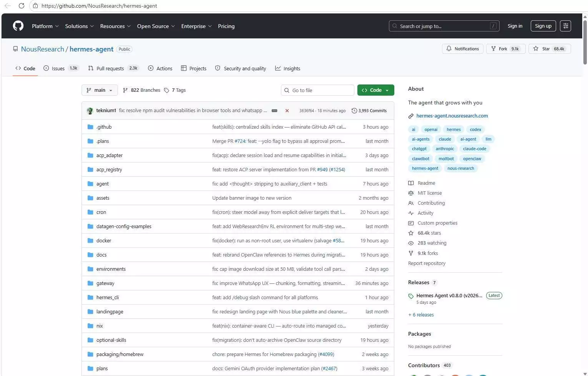588x376 pixels.
Task: Open hermes-agent.nousresearch.com website link
Action: coord(452,116)
